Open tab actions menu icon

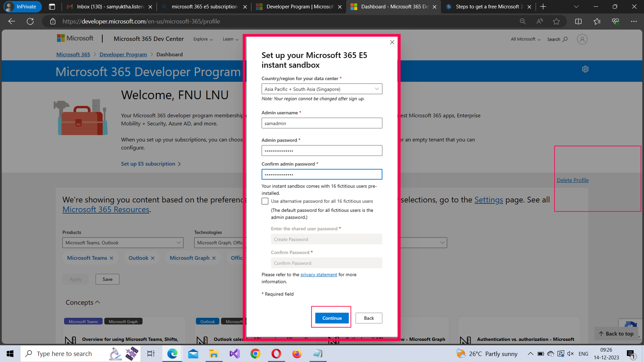coord(52,6)
